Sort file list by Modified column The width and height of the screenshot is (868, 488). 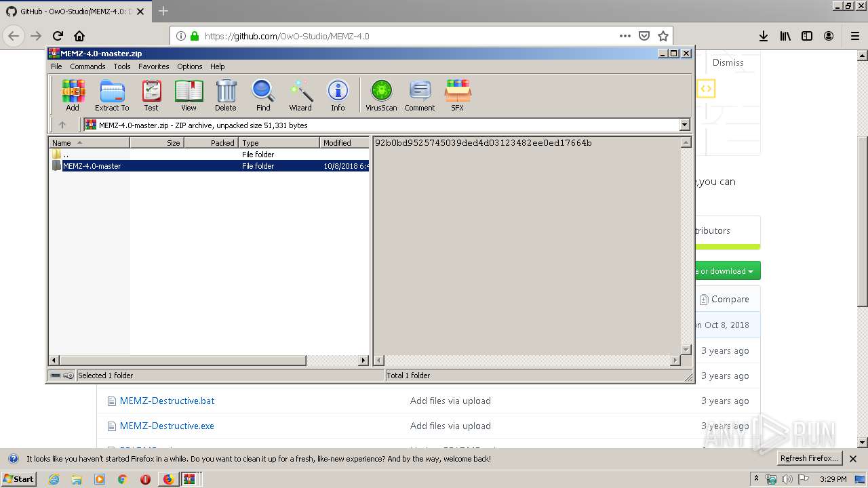click(x=344, y=142)
